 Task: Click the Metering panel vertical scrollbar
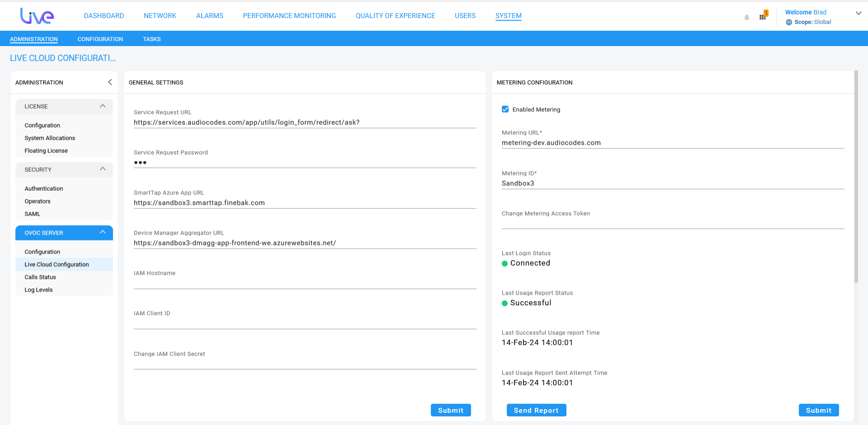[x=856, y=176]
